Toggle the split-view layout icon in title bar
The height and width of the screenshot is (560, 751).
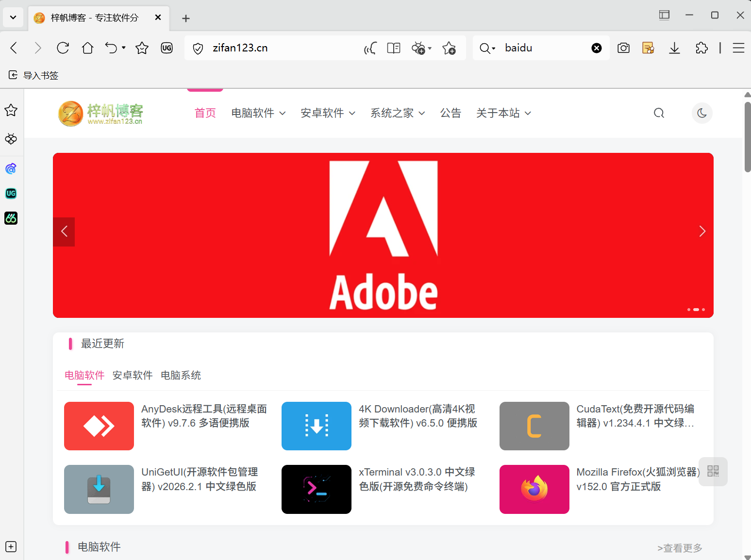(x=664, y=15)
